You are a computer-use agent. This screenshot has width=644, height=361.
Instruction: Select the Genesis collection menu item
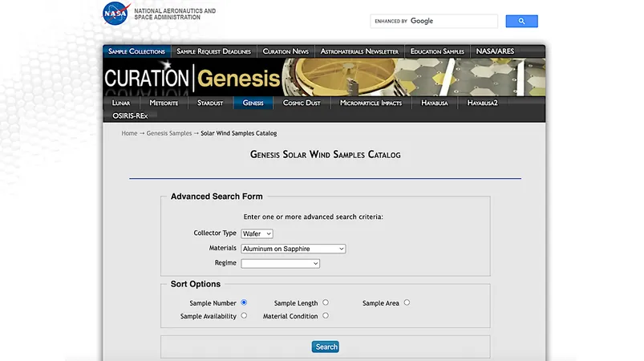tap(253, 103)
